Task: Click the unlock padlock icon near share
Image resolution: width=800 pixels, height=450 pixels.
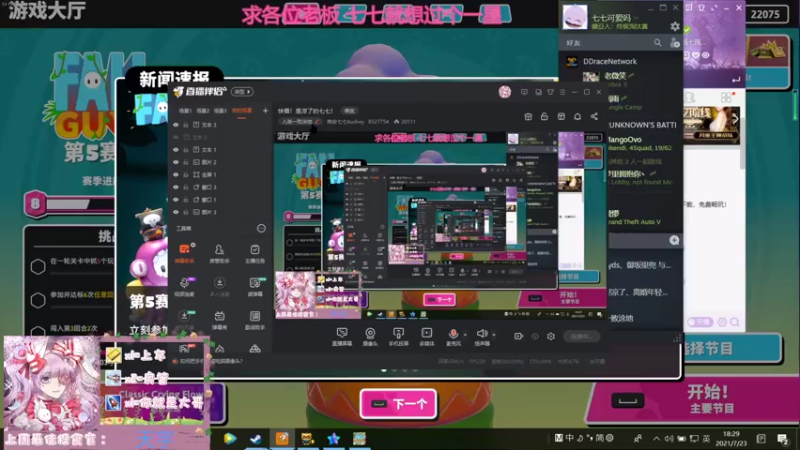Action: pyautogui.click(x=544, y=117)
